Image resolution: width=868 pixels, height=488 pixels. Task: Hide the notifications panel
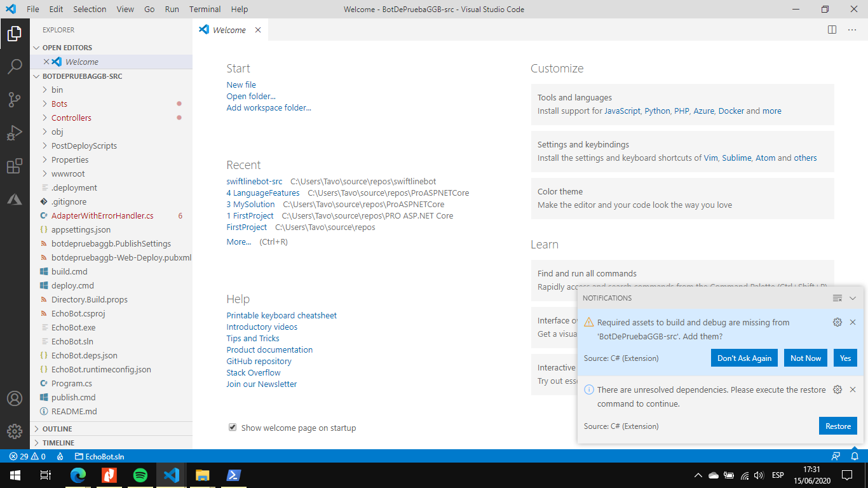click(x=853, y=298)
